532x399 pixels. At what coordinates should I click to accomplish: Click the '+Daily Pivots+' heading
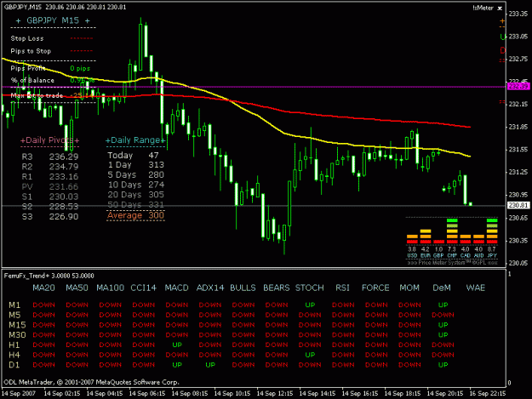click(49, 140)
